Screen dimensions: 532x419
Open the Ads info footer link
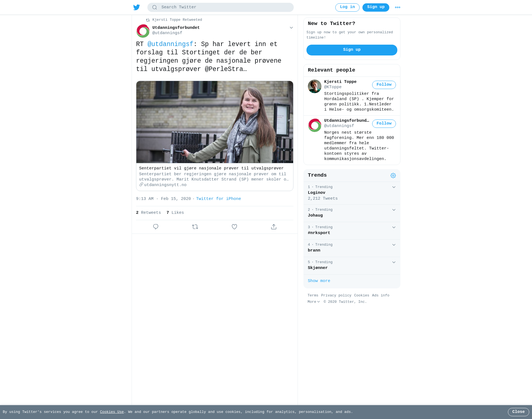[x=381, y=296]
